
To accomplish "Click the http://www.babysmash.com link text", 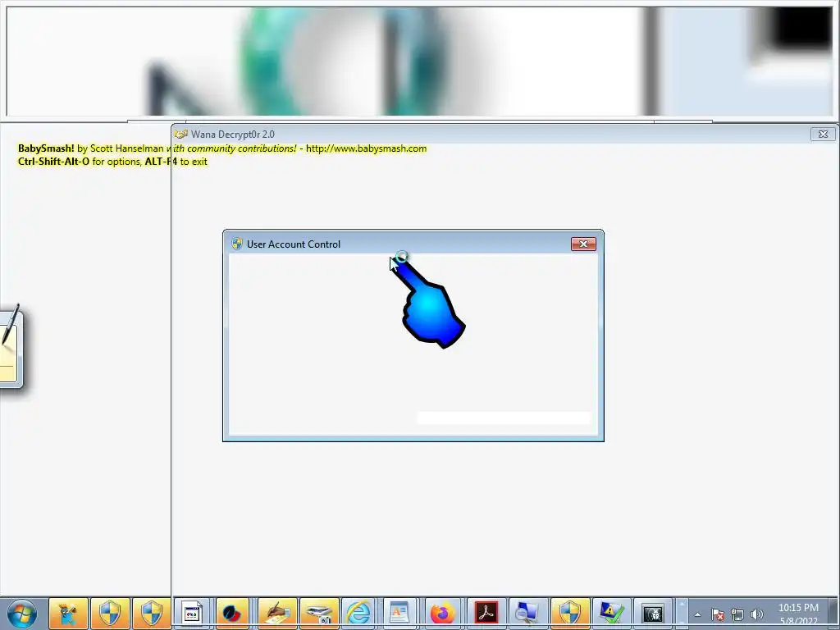I will (x=367, y=148).
